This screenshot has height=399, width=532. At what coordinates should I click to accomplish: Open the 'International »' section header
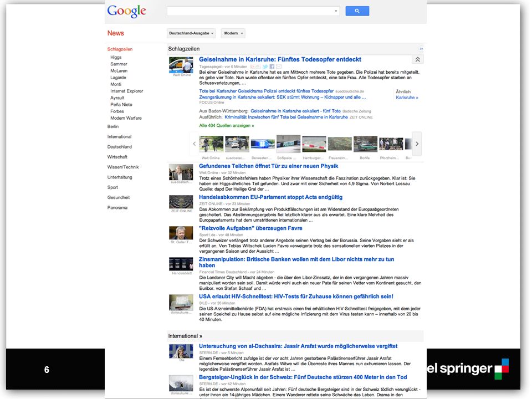click(185, 336)
